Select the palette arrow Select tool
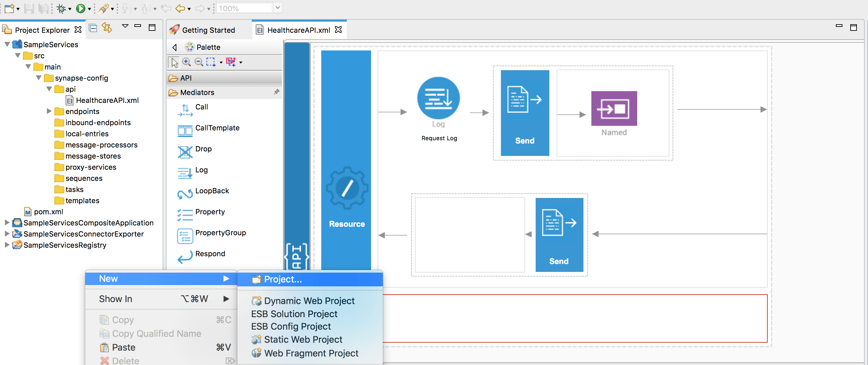 [174, 62]
